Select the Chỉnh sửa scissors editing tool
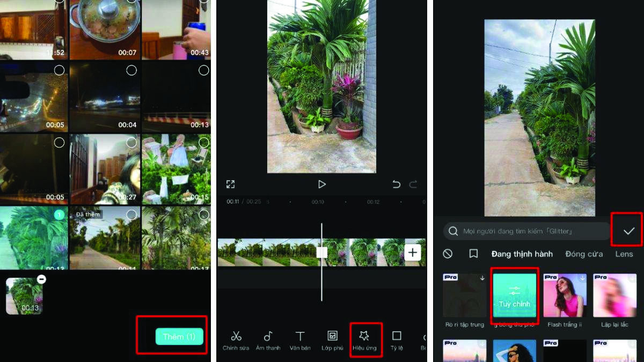The width and height of the screenshot is (644, 362). pyautogui.click(x=236, y=341)
